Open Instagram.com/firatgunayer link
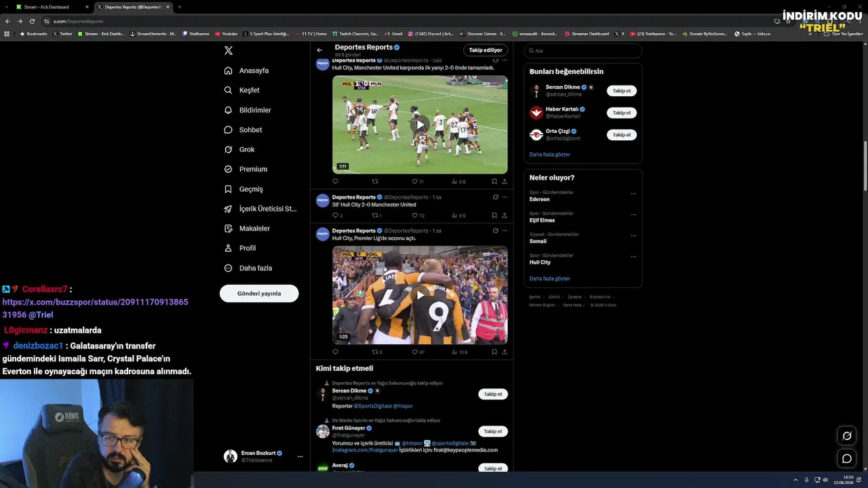This screenshot has height=488, width=868. [365, 450]
